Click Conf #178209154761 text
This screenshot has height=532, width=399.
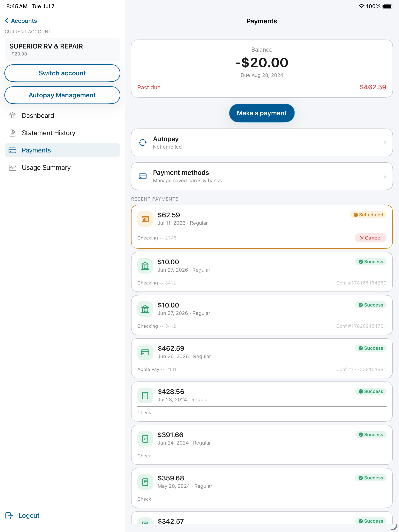361,326
